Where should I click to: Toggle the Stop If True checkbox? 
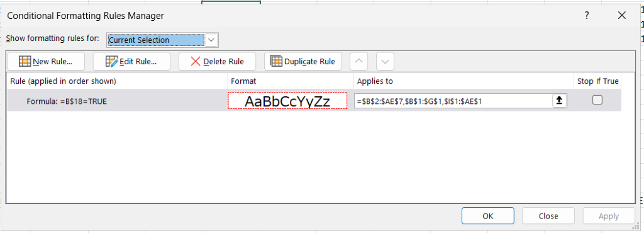(597, 100)
